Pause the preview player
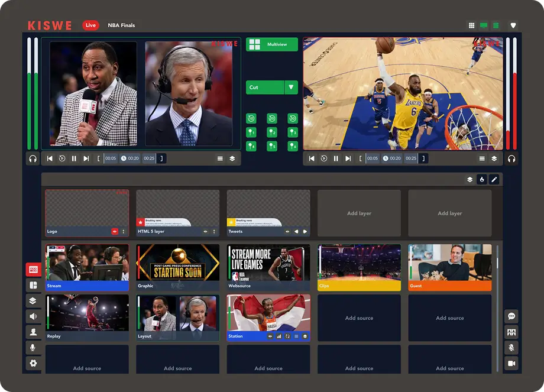Screen dimensions: 544x392 coord(74,158)
